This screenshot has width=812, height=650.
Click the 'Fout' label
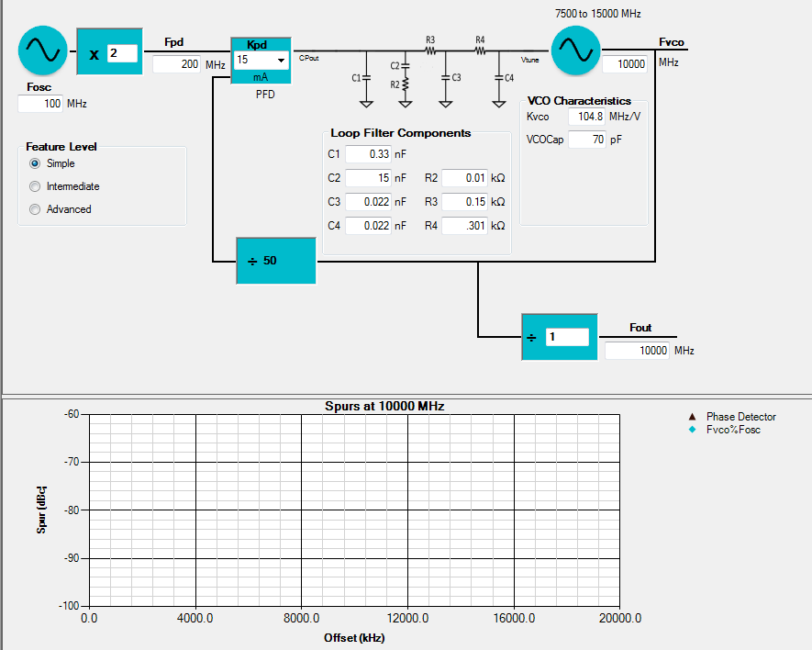pos(640,328)
